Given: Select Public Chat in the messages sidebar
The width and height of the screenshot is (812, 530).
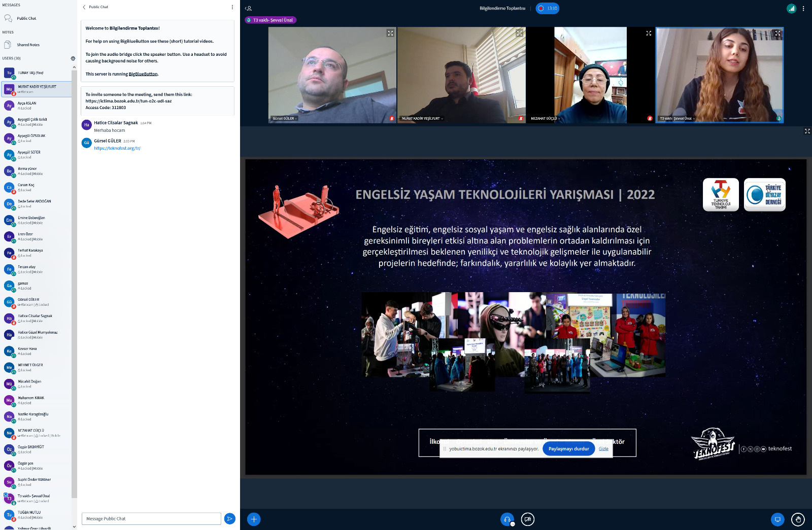Looking at the screenshot, I should 26,18.
